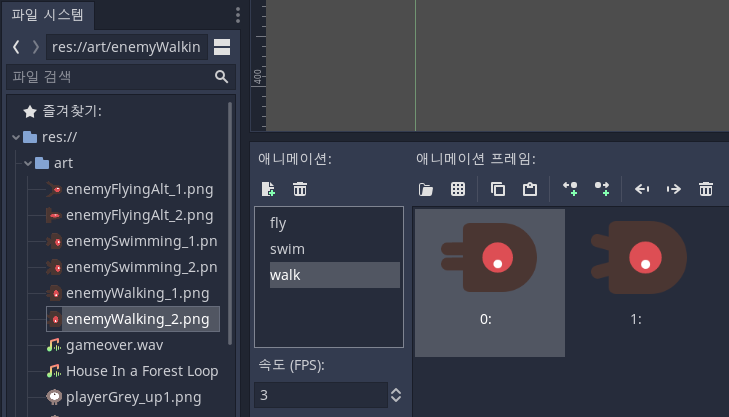729x417 pixels.
Task: Select animation frame 0 thumbnail
Action: pyautogui.click(x=490, y=283)
